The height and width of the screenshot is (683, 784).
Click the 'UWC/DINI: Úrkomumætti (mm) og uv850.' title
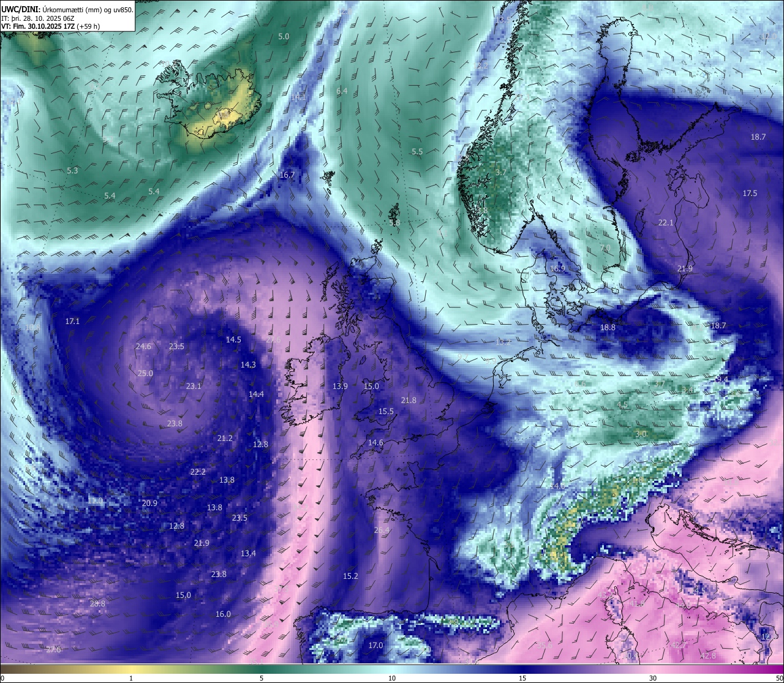click(67, 9)
